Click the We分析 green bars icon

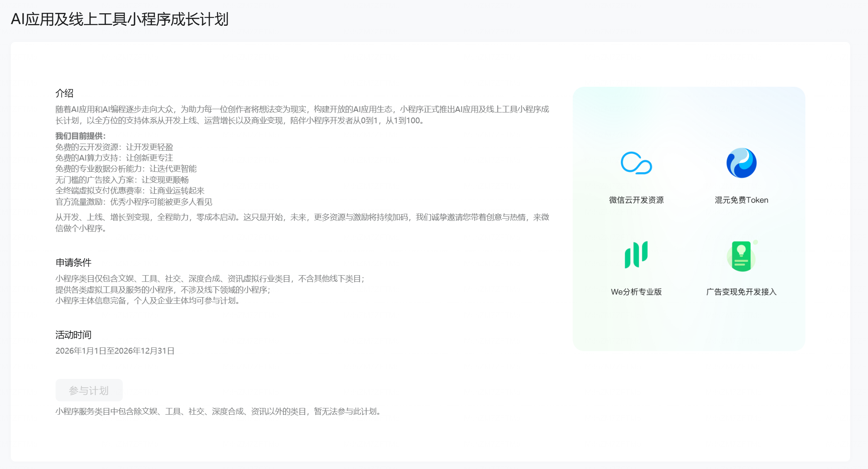636,255
